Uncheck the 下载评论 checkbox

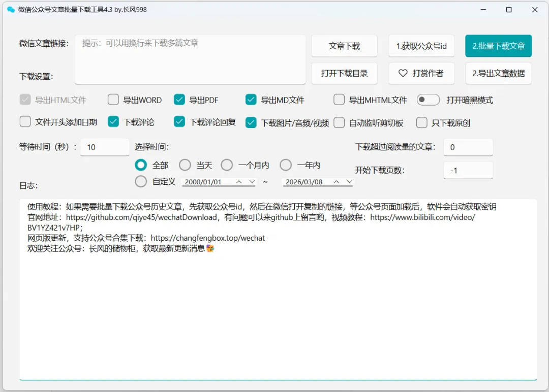[x=113, y=122]
